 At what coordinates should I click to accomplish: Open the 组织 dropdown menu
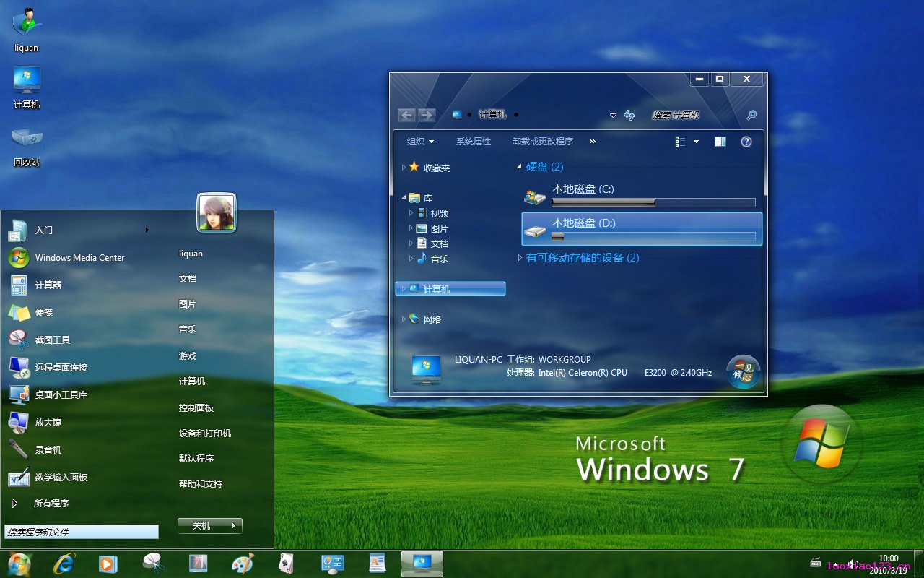(420, 142)
